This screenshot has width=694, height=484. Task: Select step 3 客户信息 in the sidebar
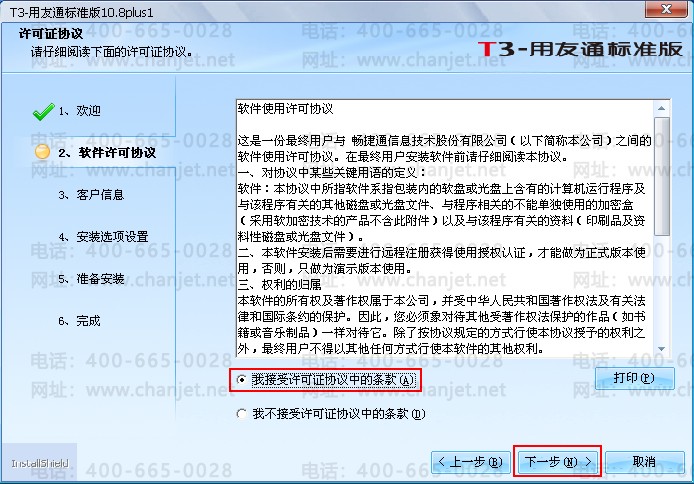(91, 195)
